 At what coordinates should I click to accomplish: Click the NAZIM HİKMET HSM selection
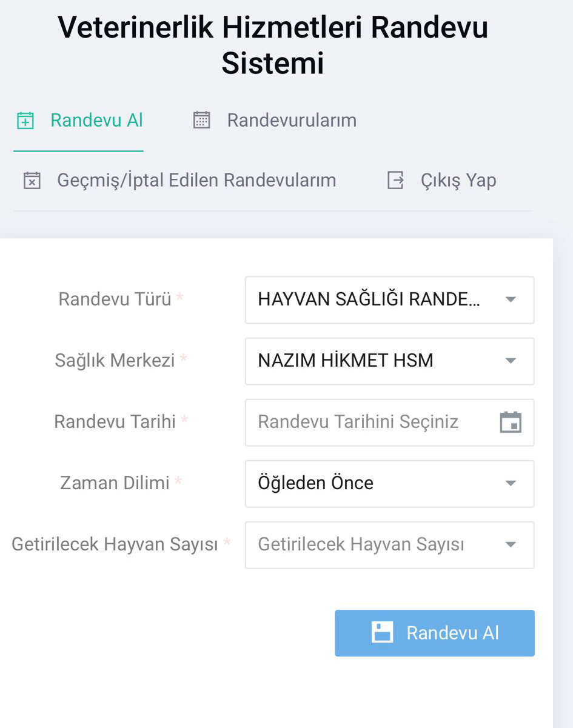(346, 361)
